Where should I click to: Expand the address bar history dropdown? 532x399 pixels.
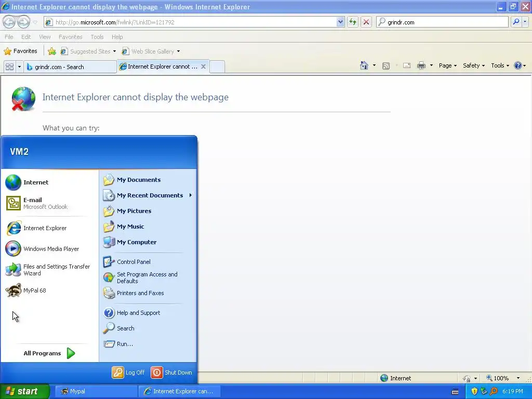click(x=340, y=22)
